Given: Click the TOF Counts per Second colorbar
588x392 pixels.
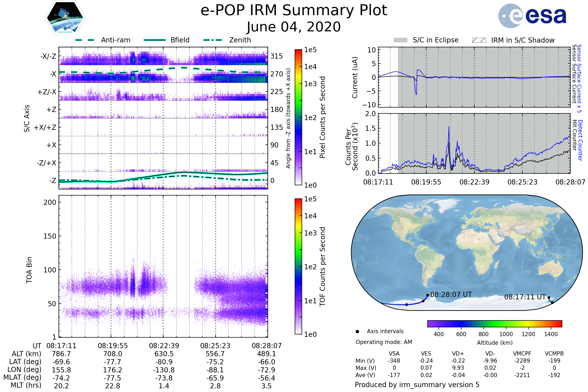Looking at the screenshot, I should coord(298,267).
